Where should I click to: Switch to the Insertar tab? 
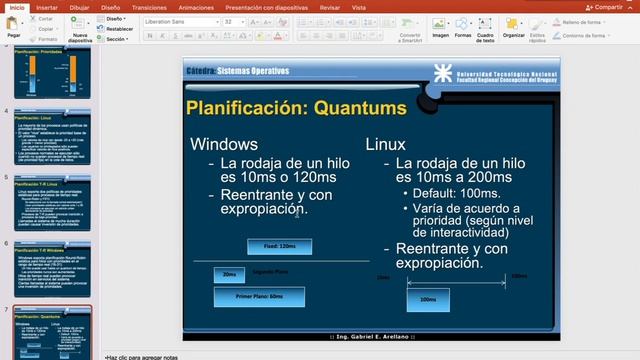click(x=47, y=8)
